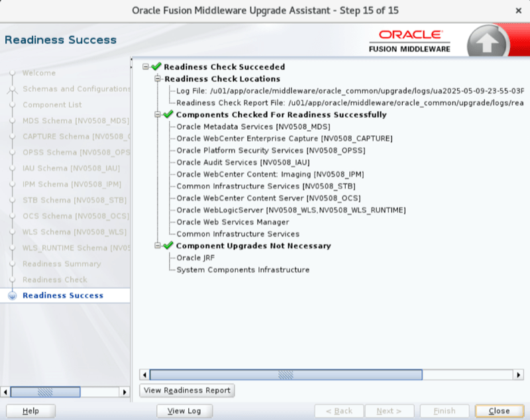Select Oracle JRF row
Screen dimensions: 530x420
point(195,258)
